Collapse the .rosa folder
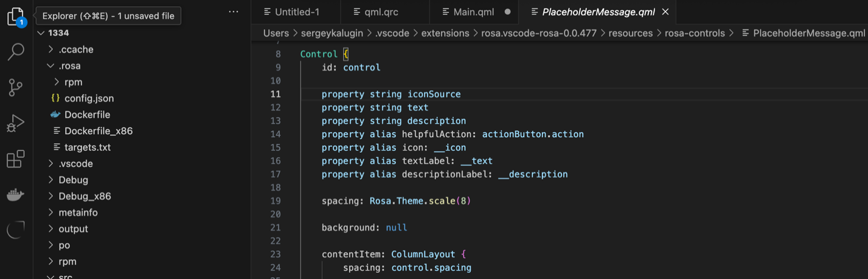Screen dimensions: 868x279 pos(50,66)
